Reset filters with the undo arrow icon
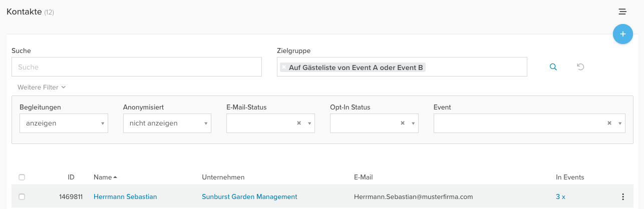The image size is (644, 209). (580, 67)
